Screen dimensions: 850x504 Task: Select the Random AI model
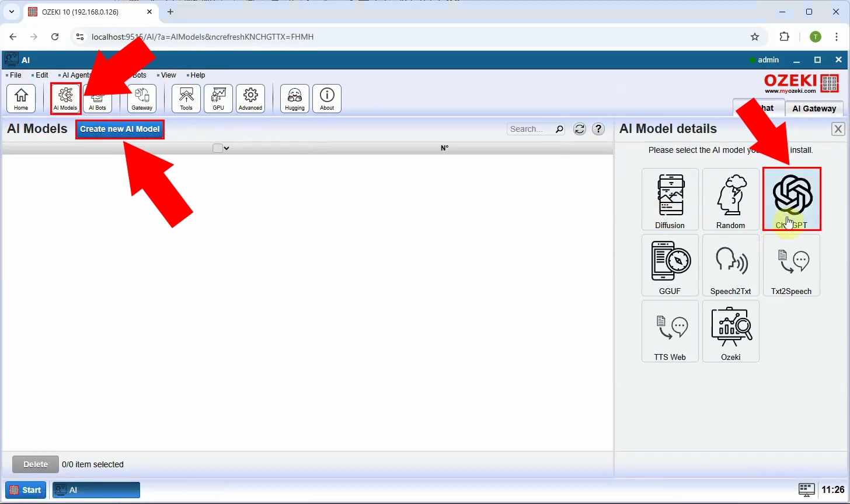[x=730, y=199]
